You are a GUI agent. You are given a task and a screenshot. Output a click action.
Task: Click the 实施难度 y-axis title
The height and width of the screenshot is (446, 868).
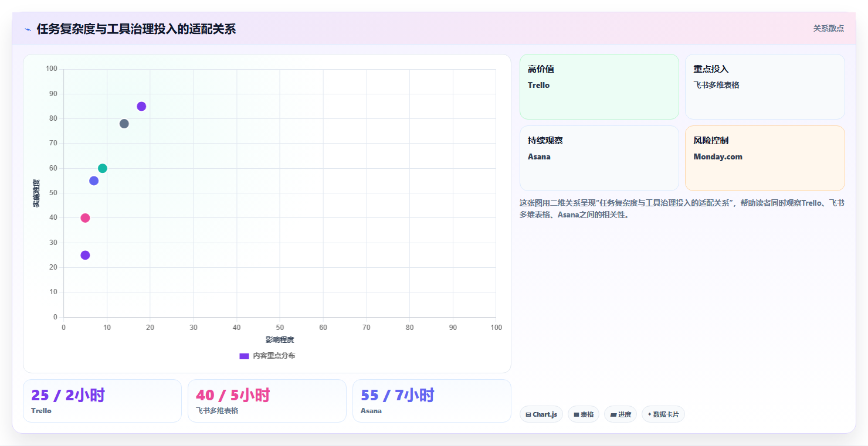[36, 193]
